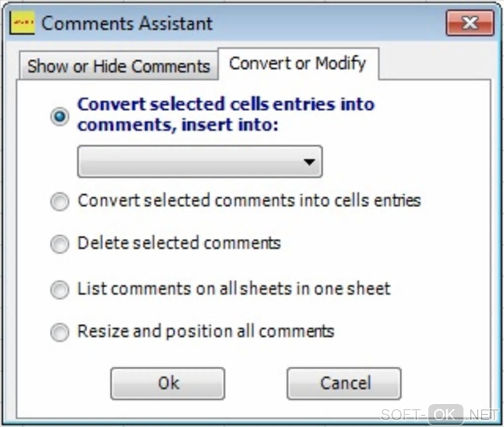Click the SOFT-OK.NET watermark
Image resolution: width=504 pixels, height=427 pixels.
[x=438, y=414]
